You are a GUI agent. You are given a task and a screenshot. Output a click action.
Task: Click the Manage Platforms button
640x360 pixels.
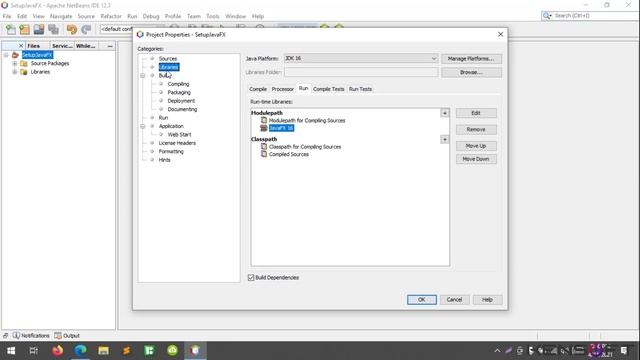471,59
